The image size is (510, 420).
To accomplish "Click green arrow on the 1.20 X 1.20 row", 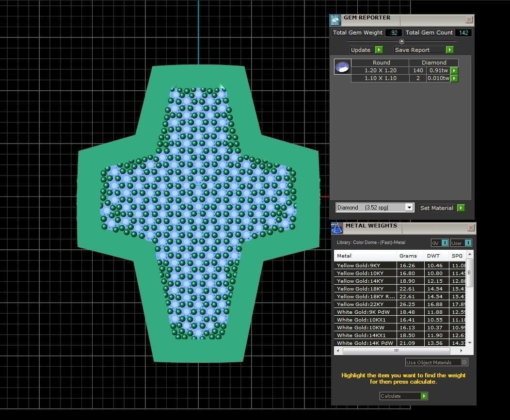I will pos(454,70).
